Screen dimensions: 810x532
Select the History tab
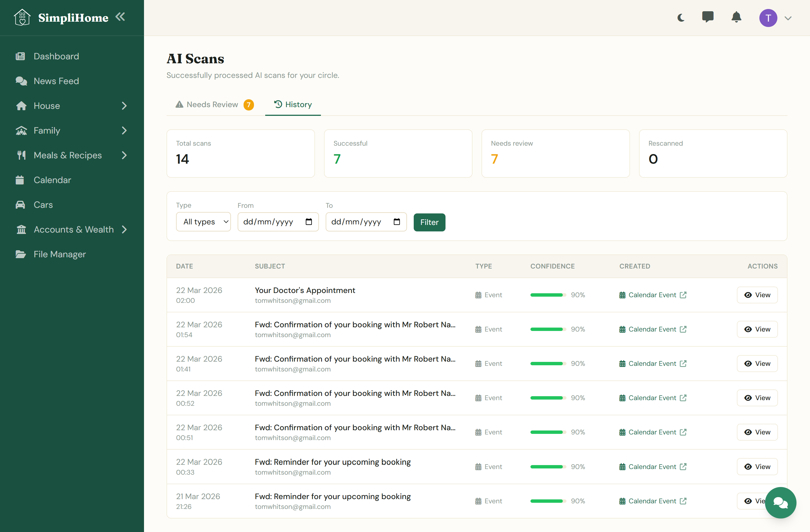tap(293, 104)
